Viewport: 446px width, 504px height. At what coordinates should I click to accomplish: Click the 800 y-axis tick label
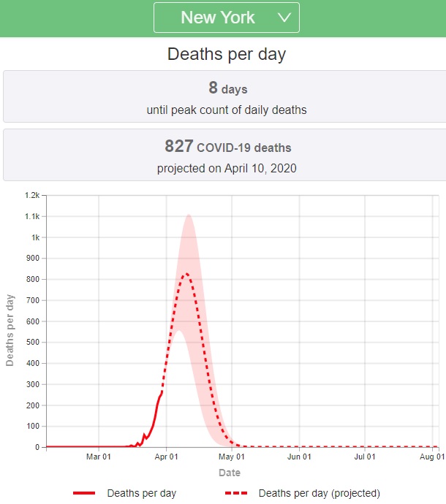(33, 280)
